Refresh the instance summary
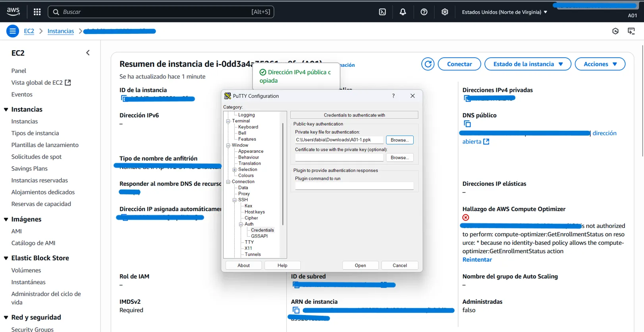The height and width of the screenshot is (332, 644). coord(428,64)
